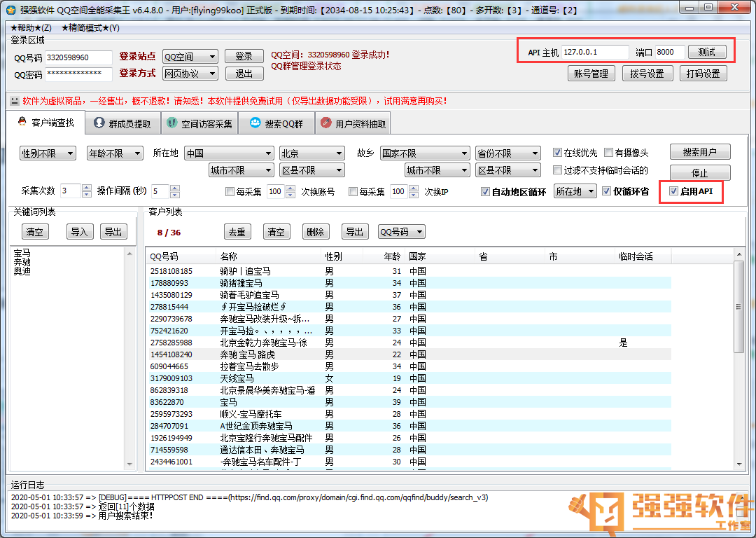This screenshot has width=756, height=538.
Task: Enable the 每采集 次换IP checkbox
Action: [x=353, y=191]
